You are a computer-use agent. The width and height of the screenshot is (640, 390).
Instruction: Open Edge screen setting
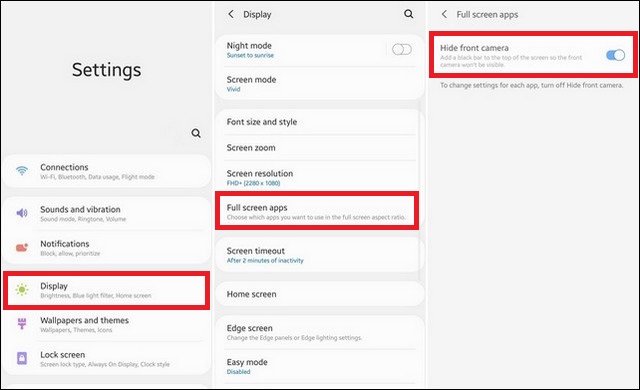319,332
